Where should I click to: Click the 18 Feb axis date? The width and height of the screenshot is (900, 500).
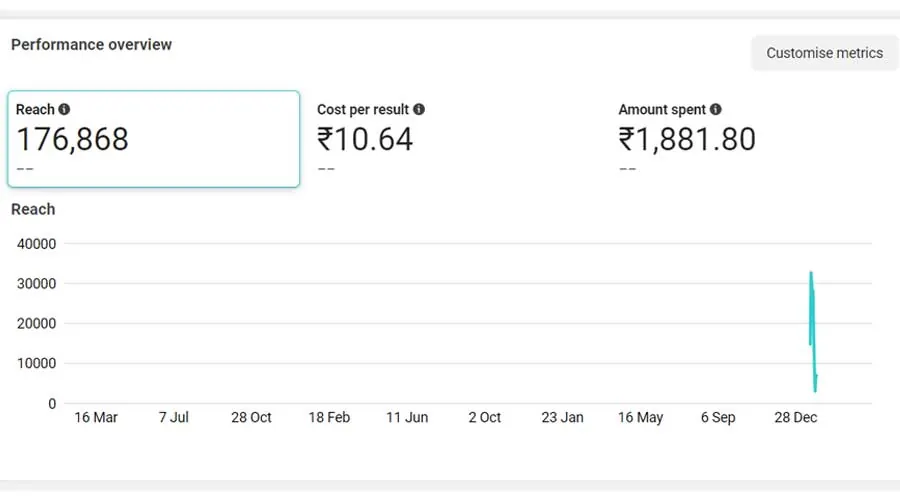pos(329,417)
